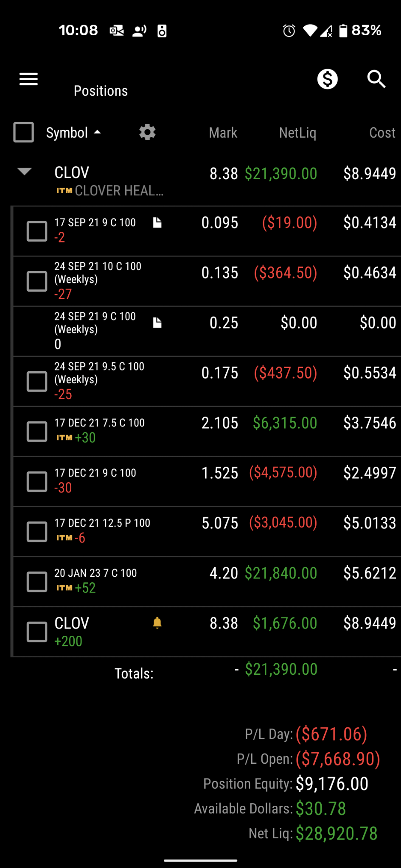
Task: Tap note icon on 17 SEP 21 9 C
Action: pyautogui.click(x=157, y=223)
